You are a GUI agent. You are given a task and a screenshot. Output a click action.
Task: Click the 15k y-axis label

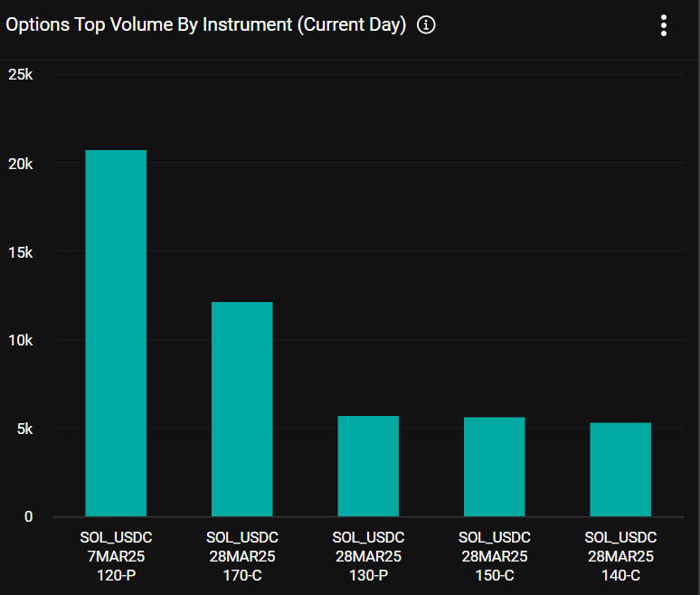pos(20,252)
